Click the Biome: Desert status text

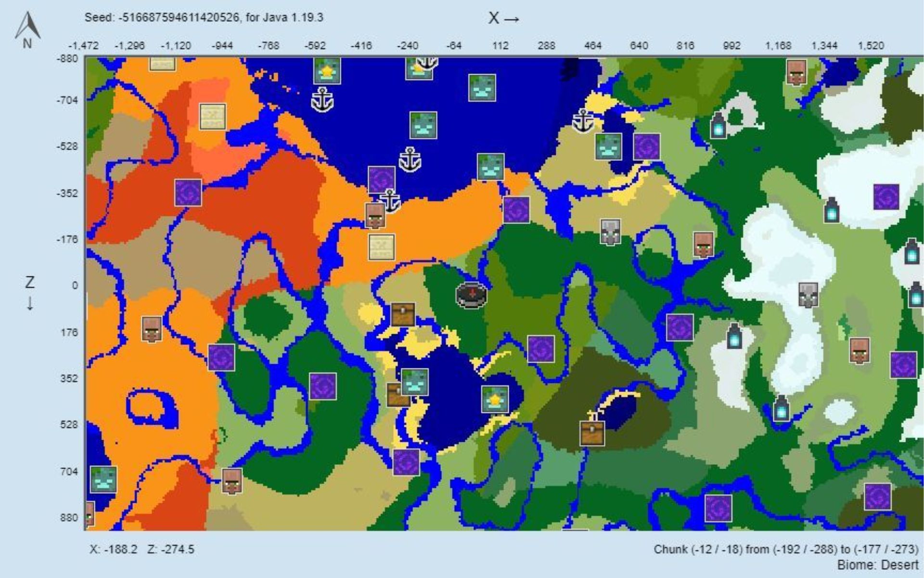point(878,565)
